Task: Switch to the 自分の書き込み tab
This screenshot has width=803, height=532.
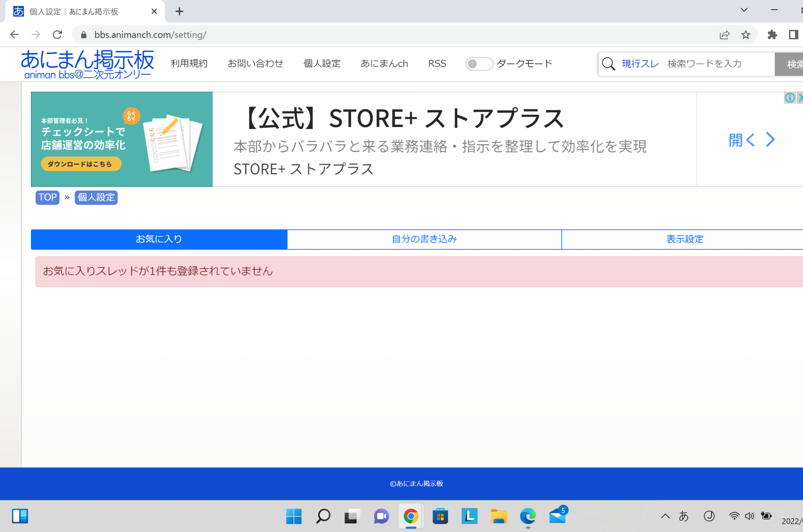Action: (x=424, y=239)
